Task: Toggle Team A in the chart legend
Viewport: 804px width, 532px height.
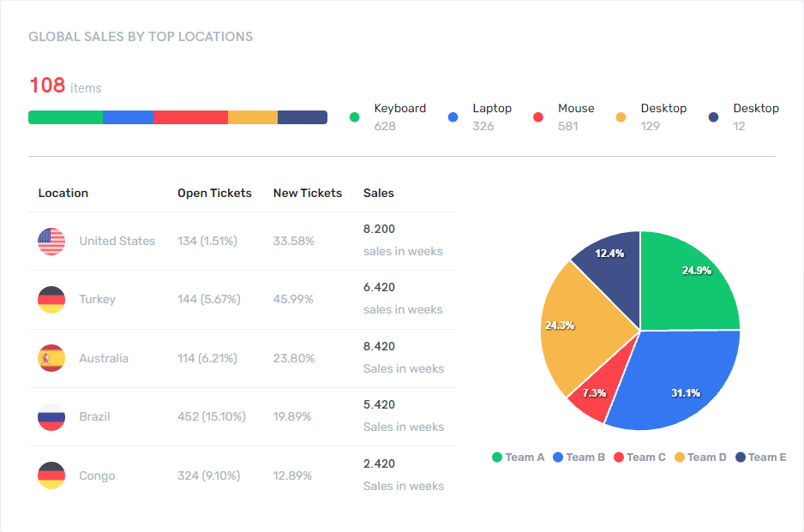Action: [x=519, y=457]
